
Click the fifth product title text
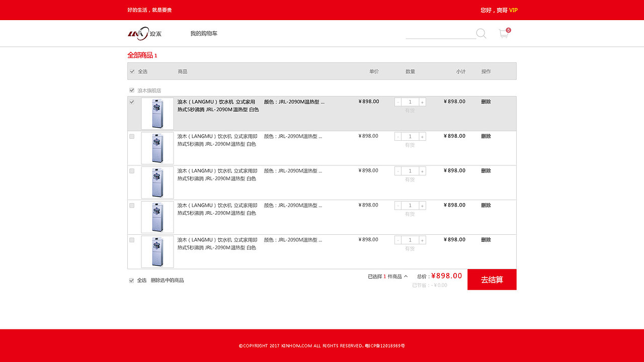(217, 244)
